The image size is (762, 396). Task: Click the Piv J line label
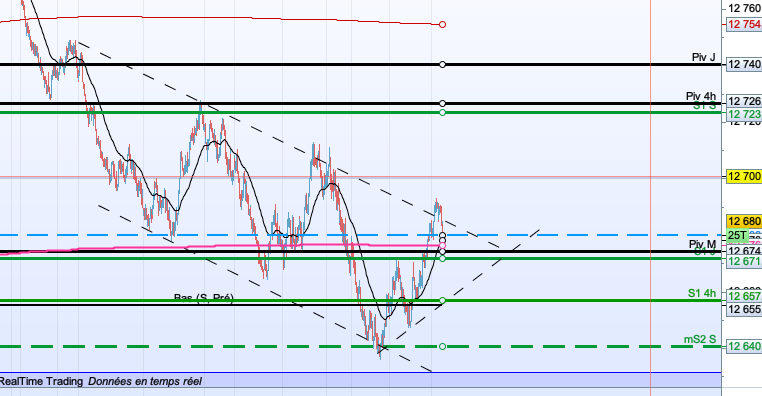(x=704, y=57)
